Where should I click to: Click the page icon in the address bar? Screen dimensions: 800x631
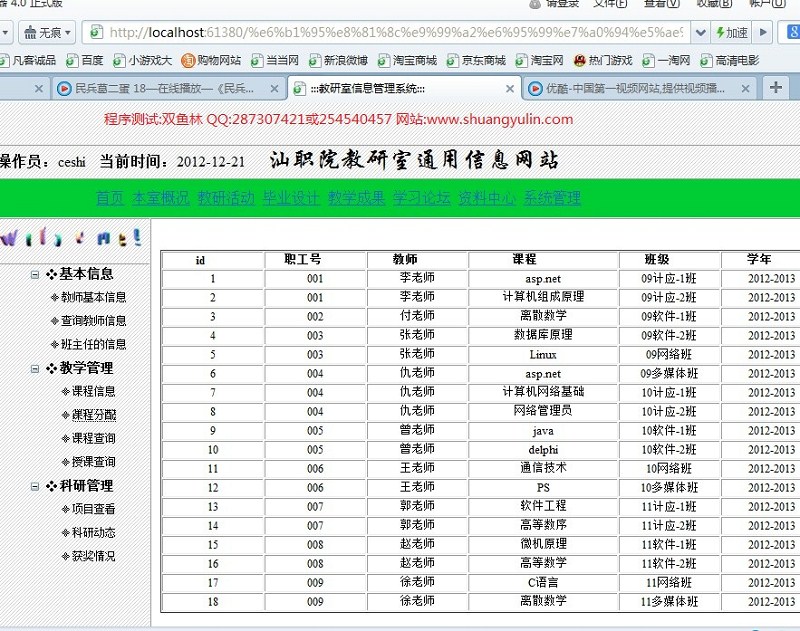point(95,32)
